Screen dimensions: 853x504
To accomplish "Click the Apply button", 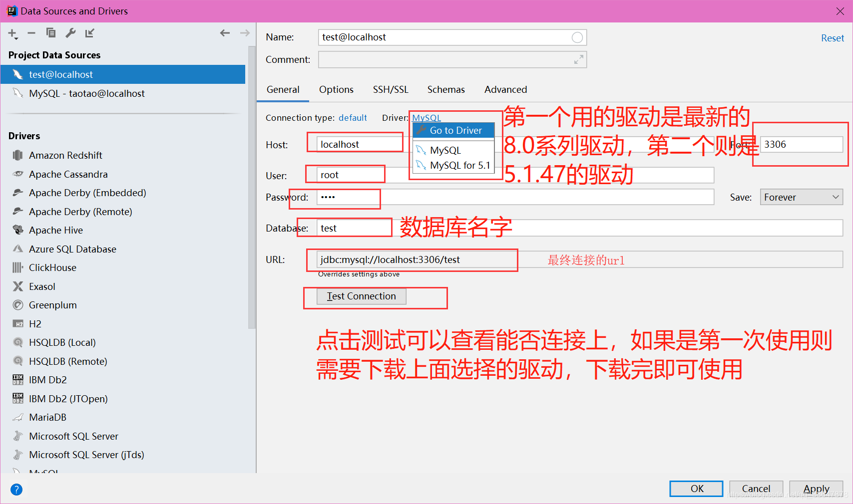I will (x=817, y=489).
